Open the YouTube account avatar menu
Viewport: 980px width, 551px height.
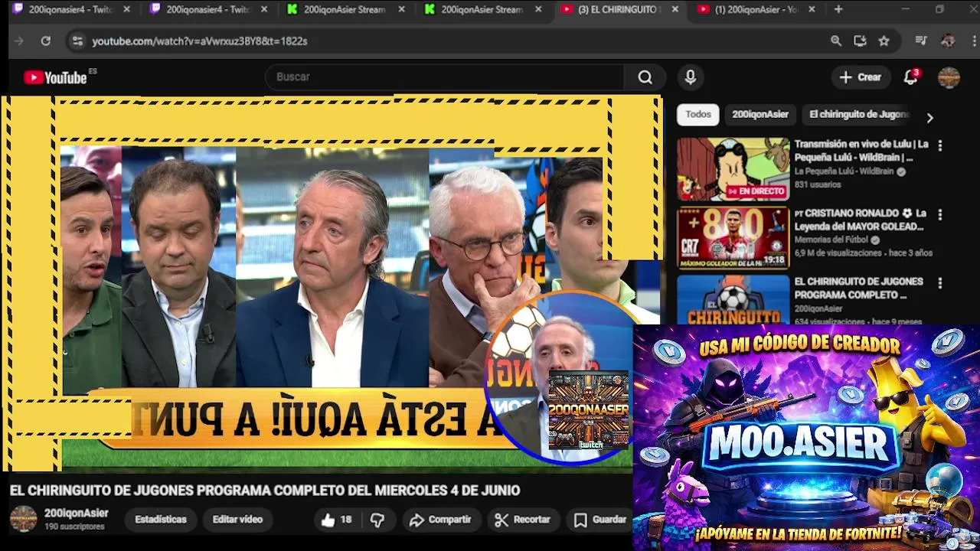(x=949, y=77)
